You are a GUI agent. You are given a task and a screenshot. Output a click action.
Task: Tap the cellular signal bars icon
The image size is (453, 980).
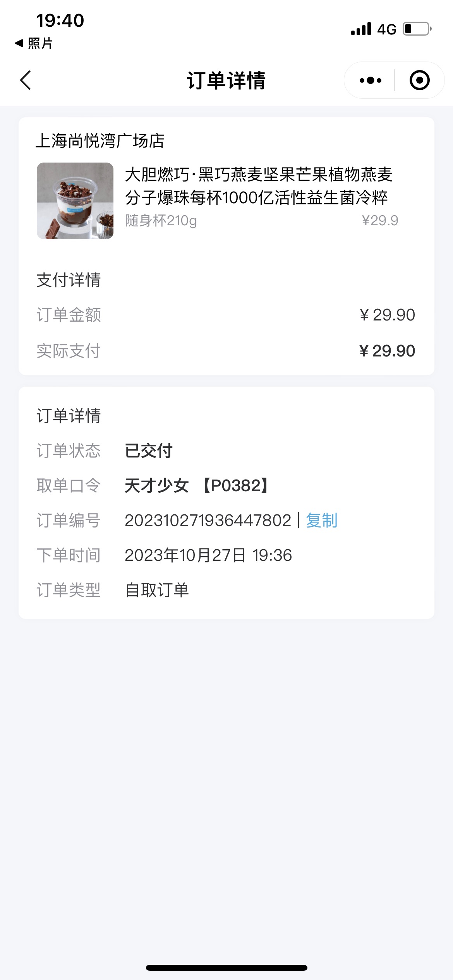(x=361, y=29)
